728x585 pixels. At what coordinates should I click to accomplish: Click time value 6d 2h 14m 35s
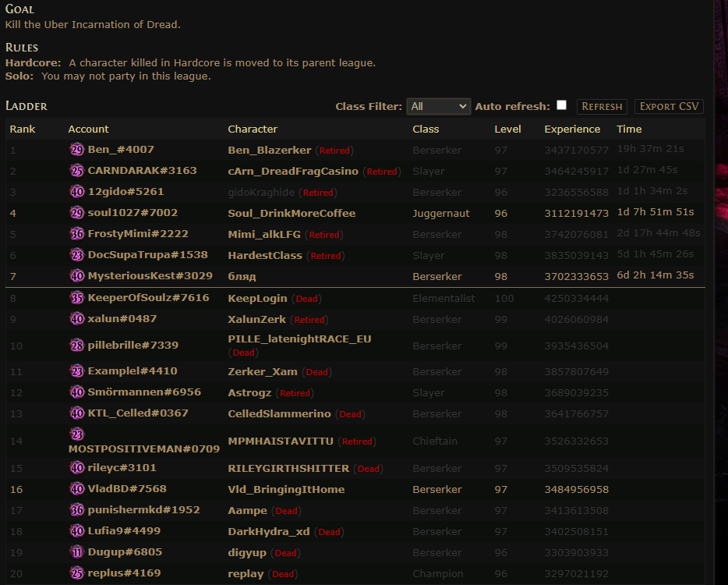(x=655, y=275)
